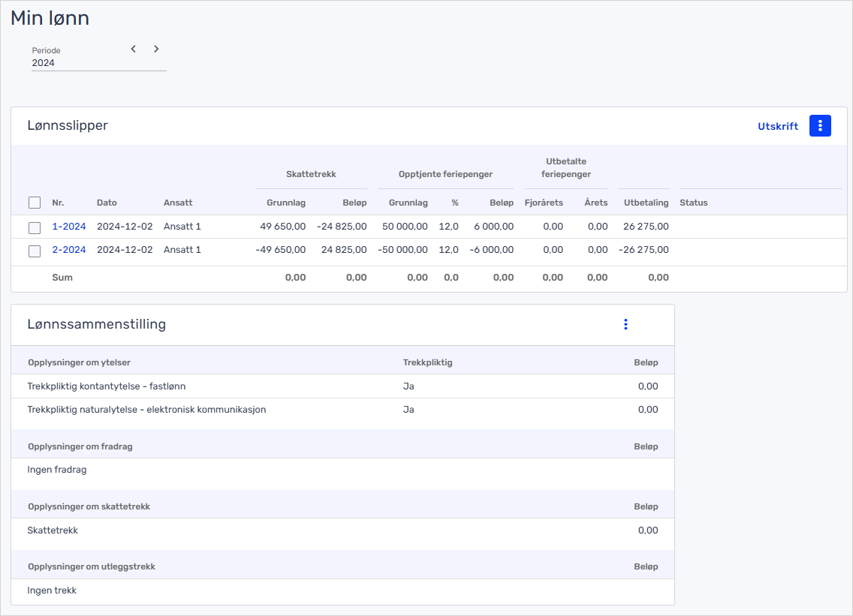Toggle the select-all checkbox in the payslip header

35,203
